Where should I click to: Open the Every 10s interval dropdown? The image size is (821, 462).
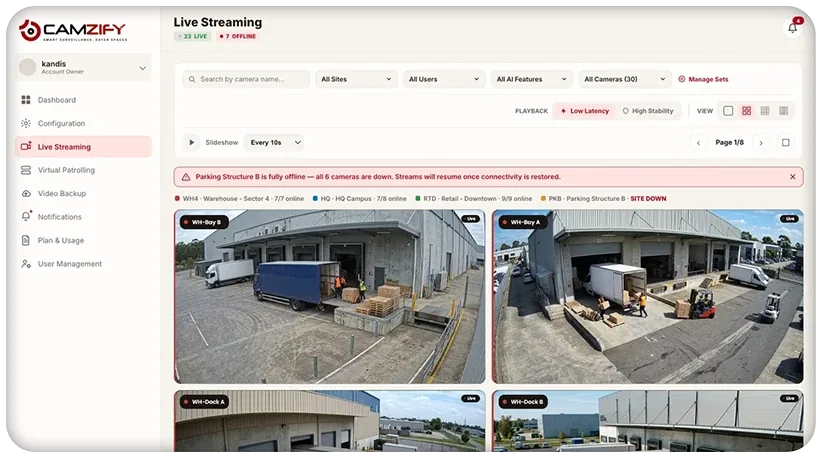click(274, 142)
